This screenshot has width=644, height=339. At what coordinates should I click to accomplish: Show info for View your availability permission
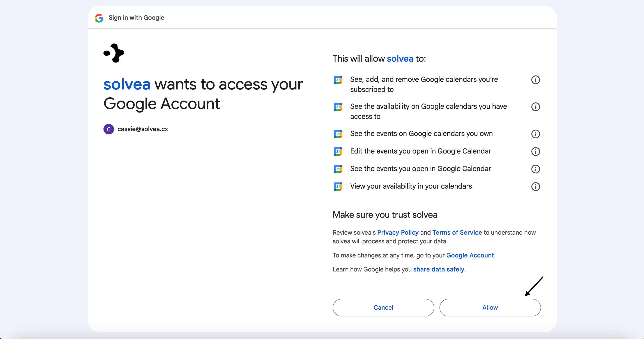click(x=535, y=186)
